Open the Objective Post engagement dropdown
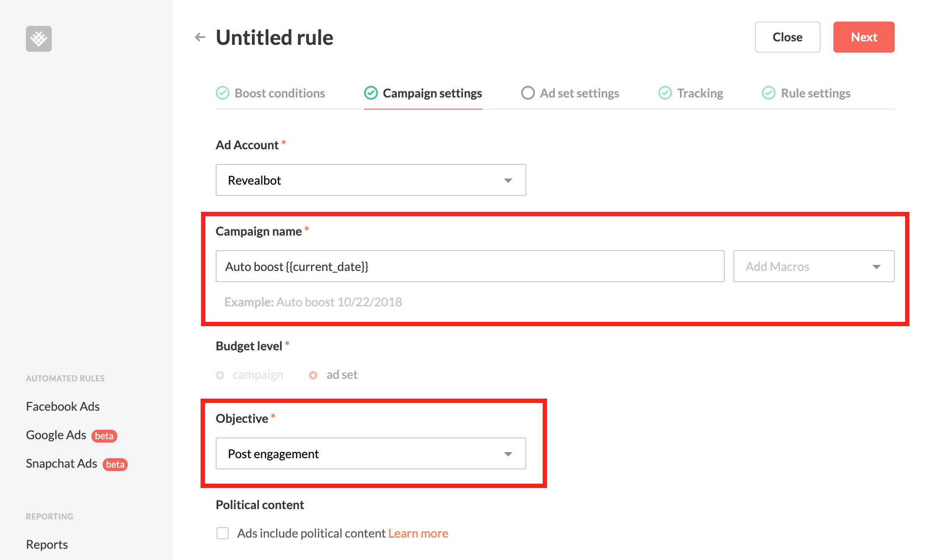This screenshot has width=937, height=560. 371,453
